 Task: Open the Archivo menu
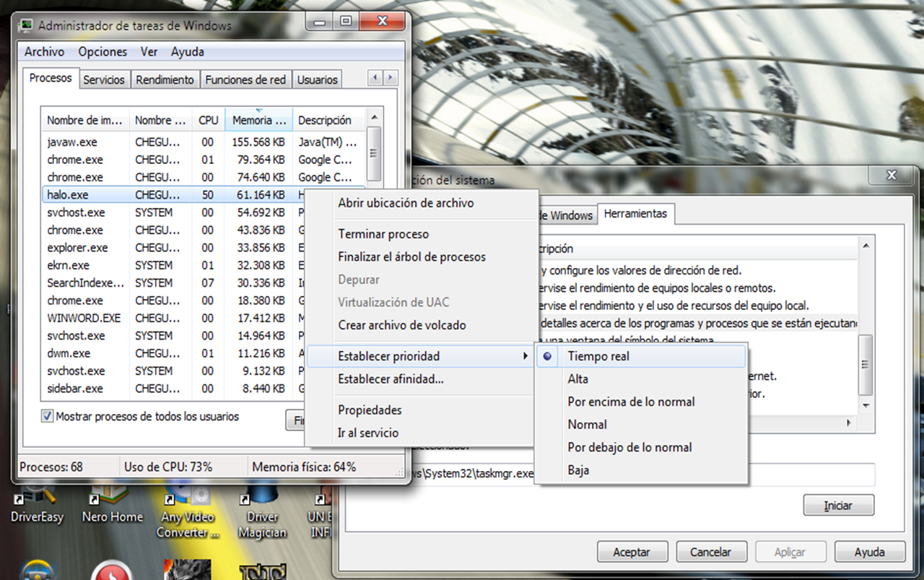click(44, 52)
